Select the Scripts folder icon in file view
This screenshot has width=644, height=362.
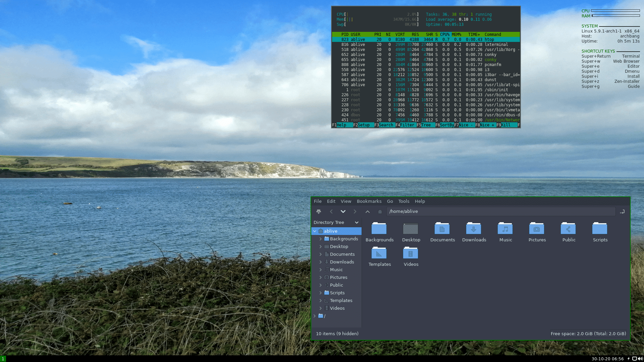pyautogui.click(x=600, y=228)
